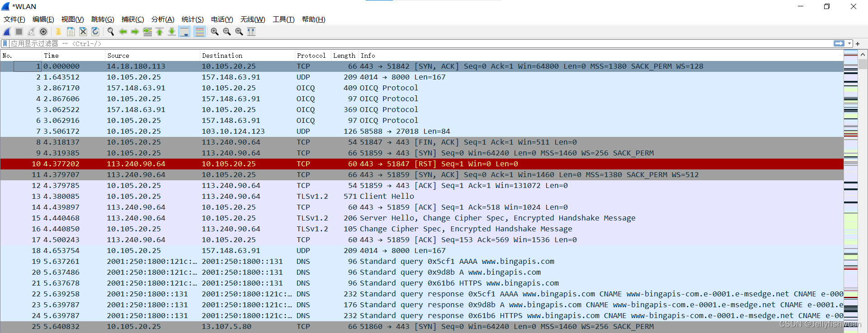Open display filter bookmarks
Image resolution: width=868 pixels, height=333 pixels.
(x=5, y=43)
